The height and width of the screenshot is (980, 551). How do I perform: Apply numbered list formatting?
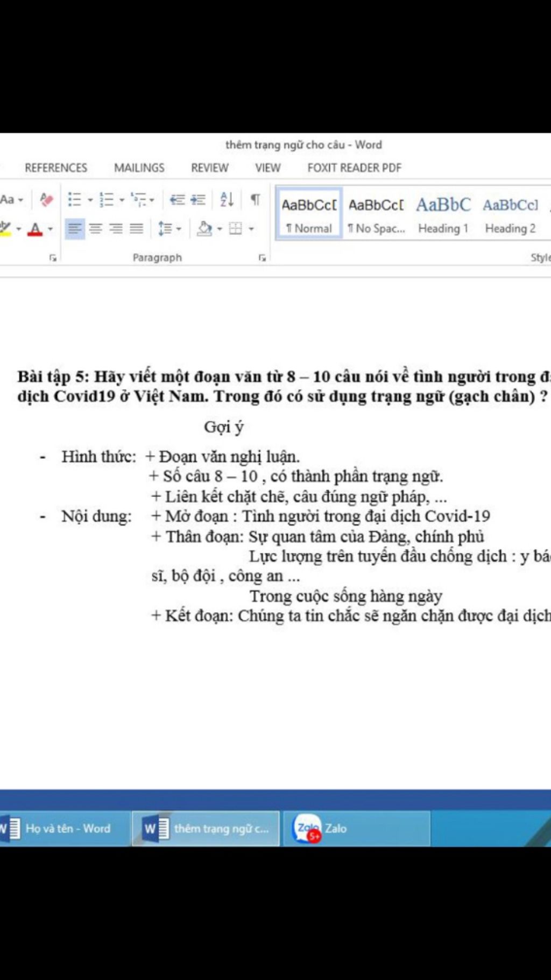point(107,200)
